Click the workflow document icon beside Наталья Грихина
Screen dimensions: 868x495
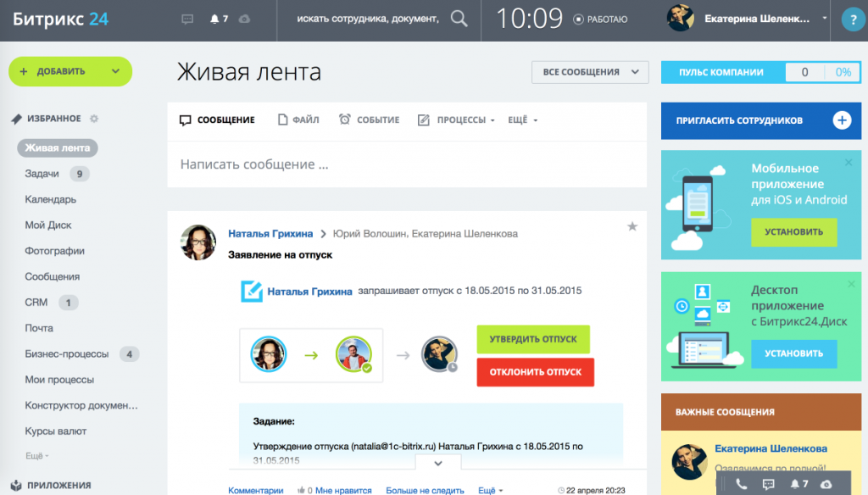(251, 292)
